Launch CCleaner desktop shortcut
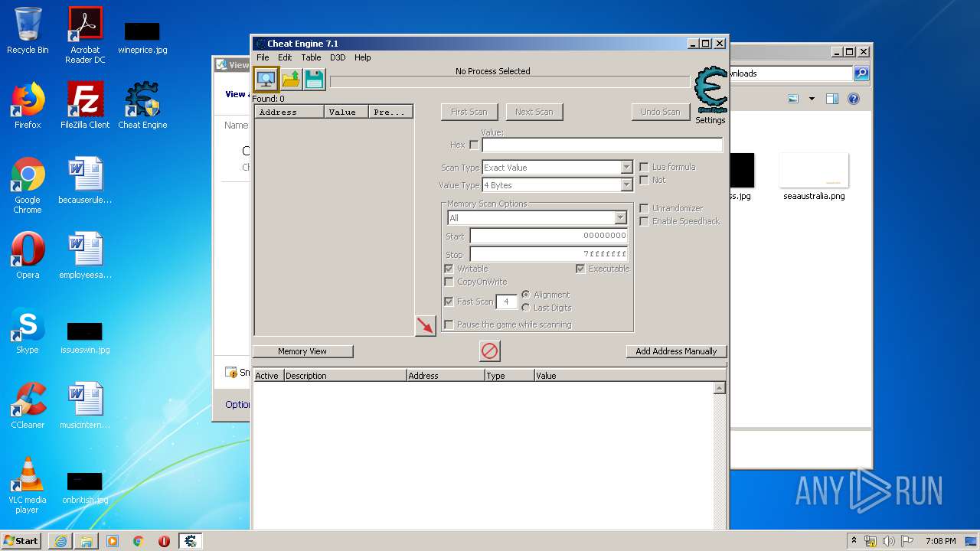 (x=28, y=406)
